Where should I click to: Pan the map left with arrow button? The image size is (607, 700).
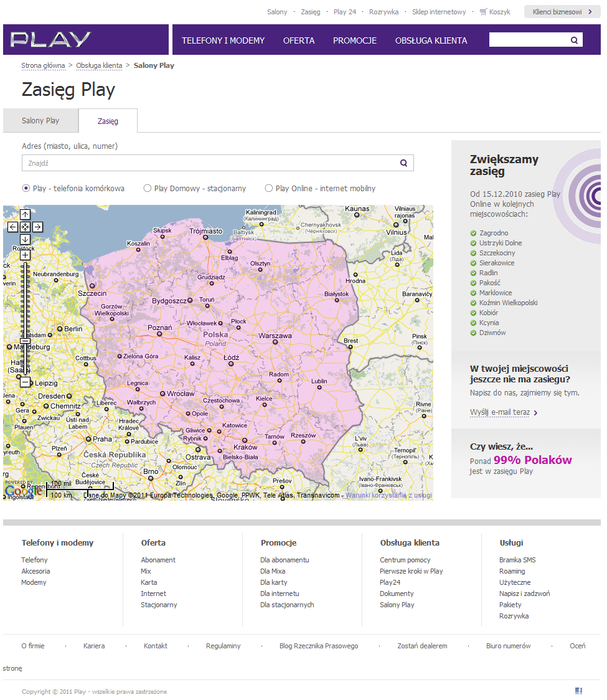click(13, 227)
